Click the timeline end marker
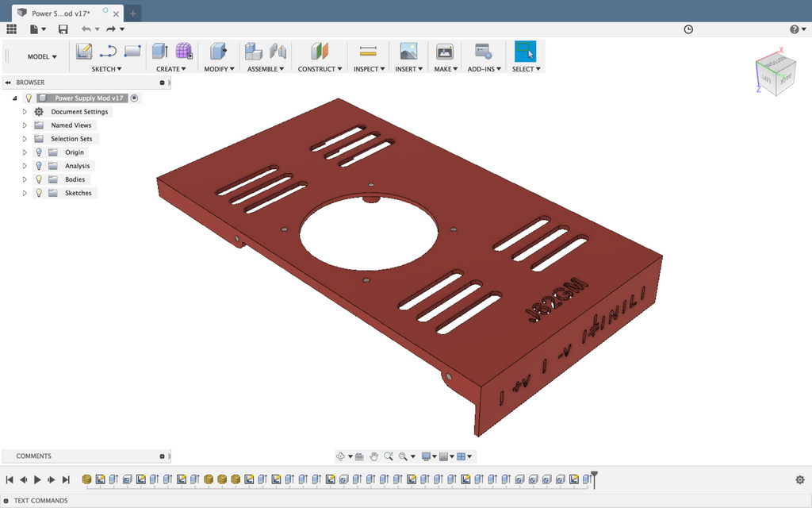Screen dimensions: 812x508 (x=595, y=479)
